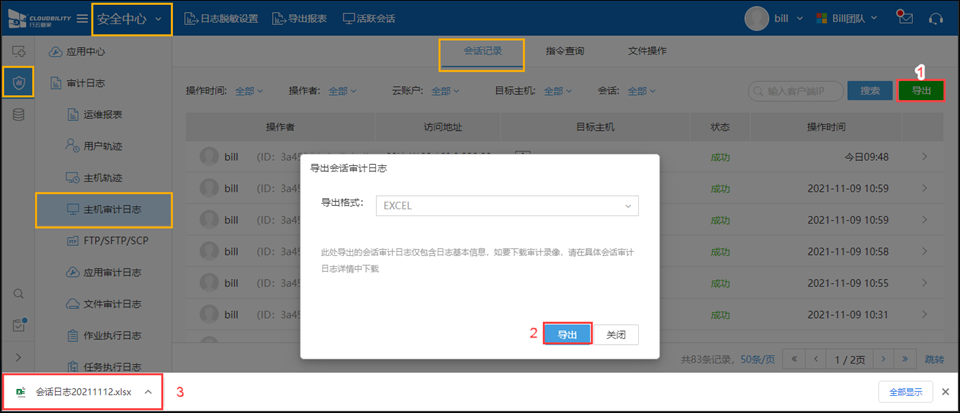The image size is (960, 413).
Task: Open the EXCEL export format dropdown
Action: tap(507, 205)
